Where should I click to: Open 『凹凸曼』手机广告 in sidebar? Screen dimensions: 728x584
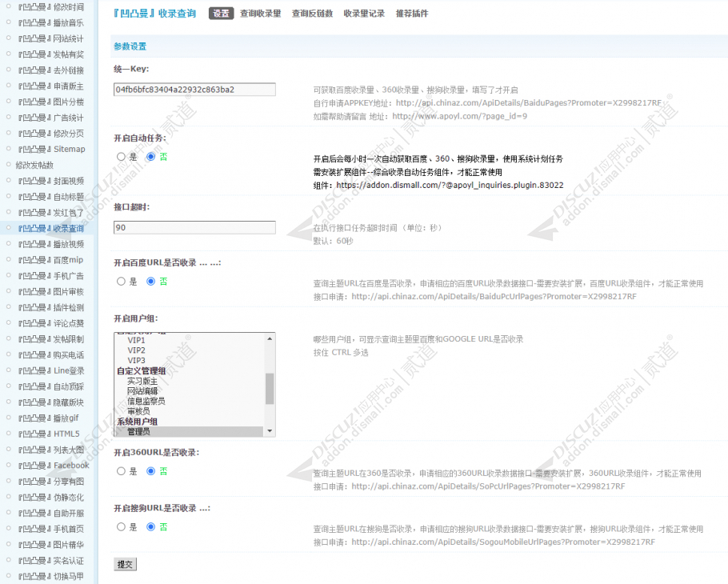[51, 276]
